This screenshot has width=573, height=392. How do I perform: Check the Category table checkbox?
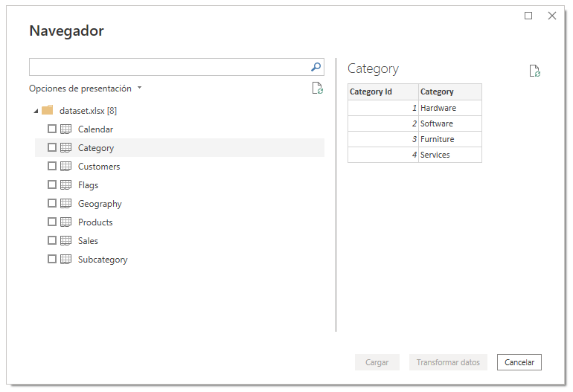click(x=52, y=148)
